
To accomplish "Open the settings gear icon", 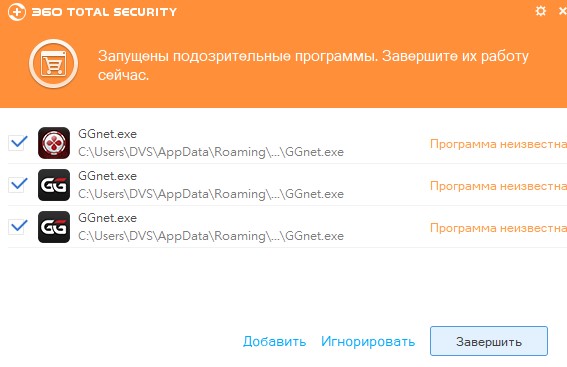I will point(540,11).
